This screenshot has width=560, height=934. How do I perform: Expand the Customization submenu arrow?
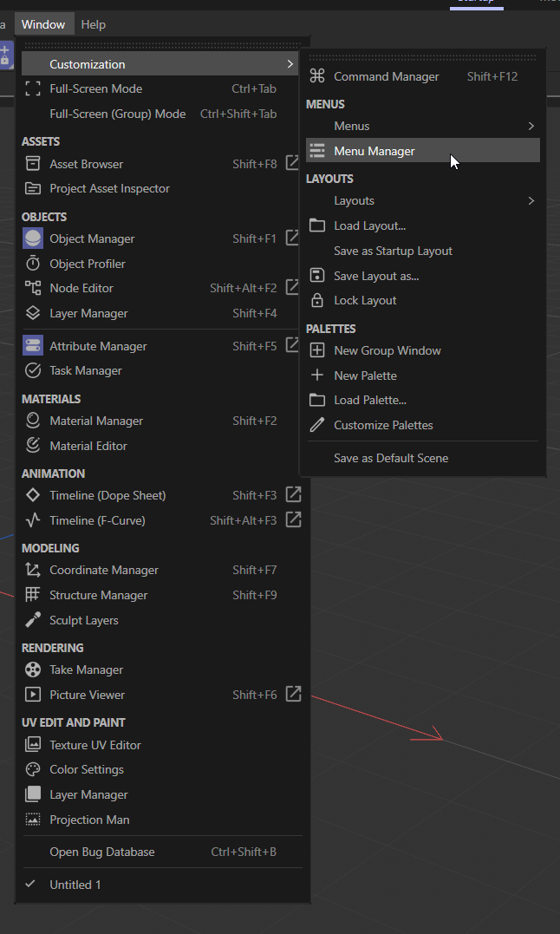tap(290, 63)
